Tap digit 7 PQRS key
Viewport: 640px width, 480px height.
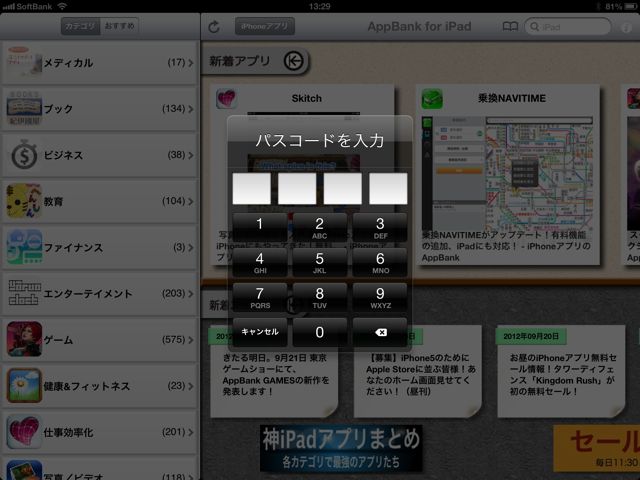(260, 298)
